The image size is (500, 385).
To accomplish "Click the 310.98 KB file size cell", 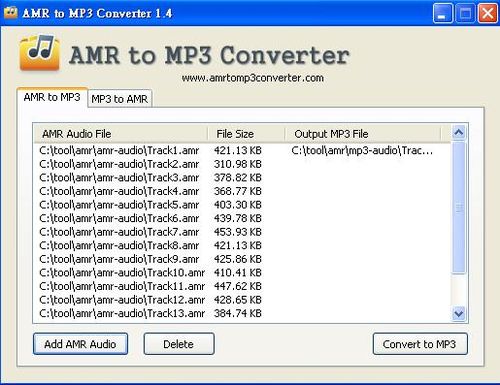I will coord(238,164).
